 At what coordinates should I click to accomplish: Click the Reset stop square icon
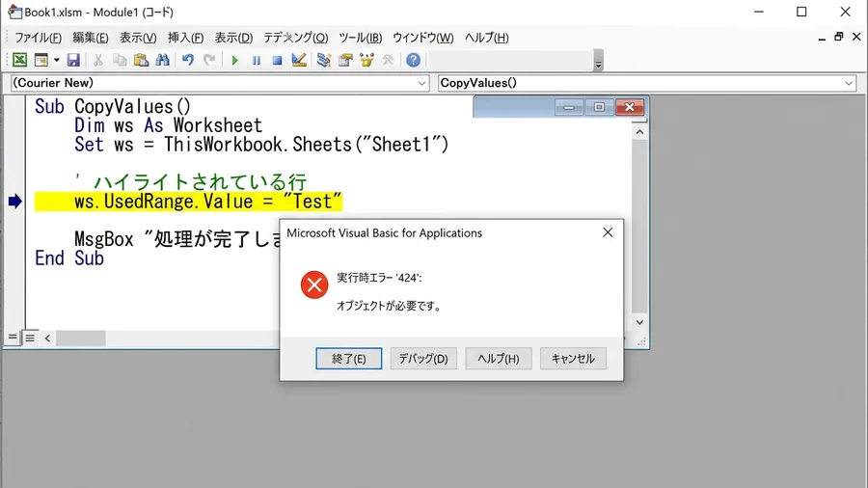[277, 60]
